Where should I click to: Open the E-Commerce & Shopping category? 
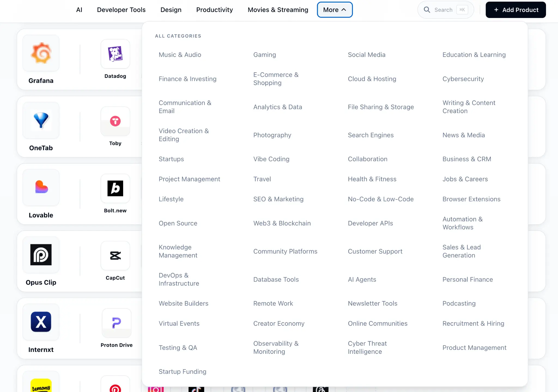276,79
